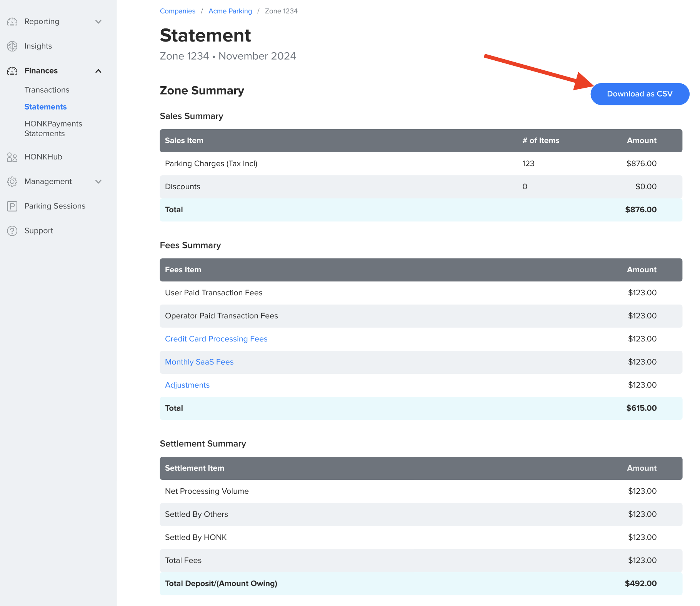This screenshot has height=606, width=700.
Task: Click the Parking Sessions P icon
Action: (12, 206)
